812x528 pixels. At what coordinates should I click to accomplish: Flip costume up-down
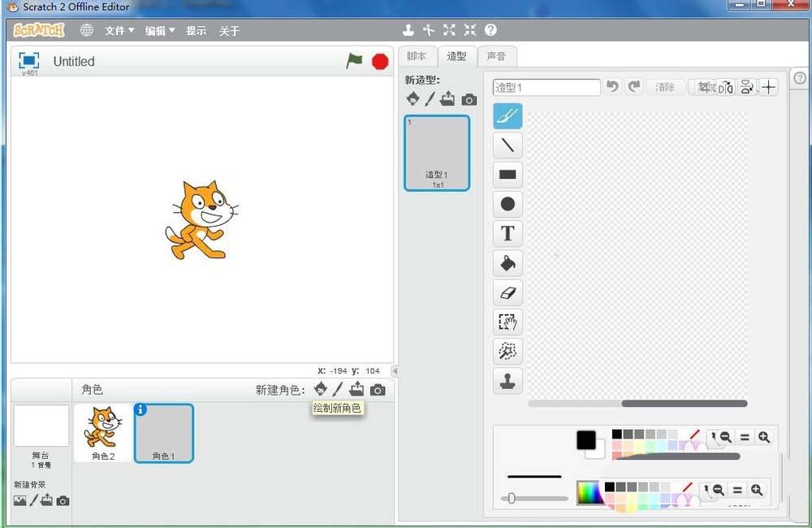coord(747,87)
